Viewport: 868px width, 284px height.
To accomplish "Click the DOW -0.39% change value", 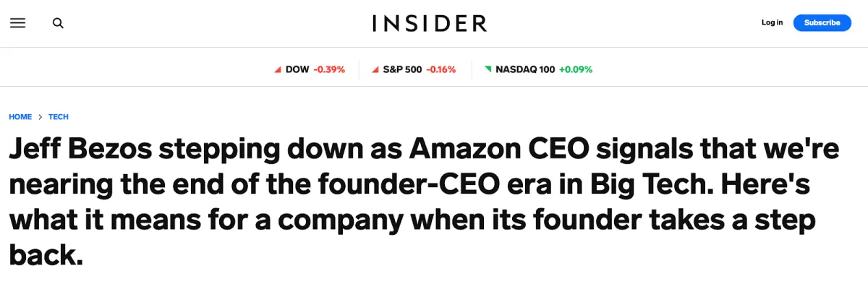I will pyautogui.click(x=329, y=70).
